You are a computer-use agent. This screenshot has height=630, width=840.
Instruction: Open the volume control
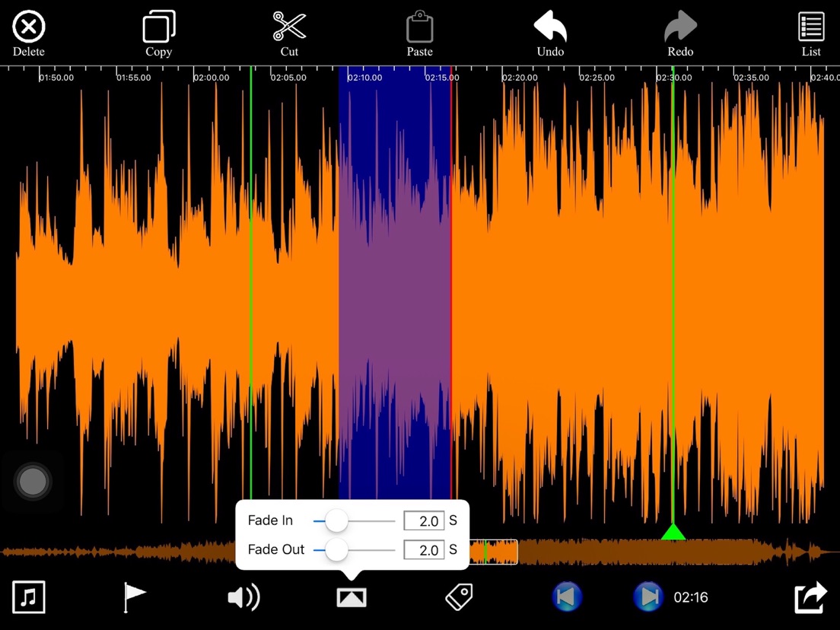(243, 597)
